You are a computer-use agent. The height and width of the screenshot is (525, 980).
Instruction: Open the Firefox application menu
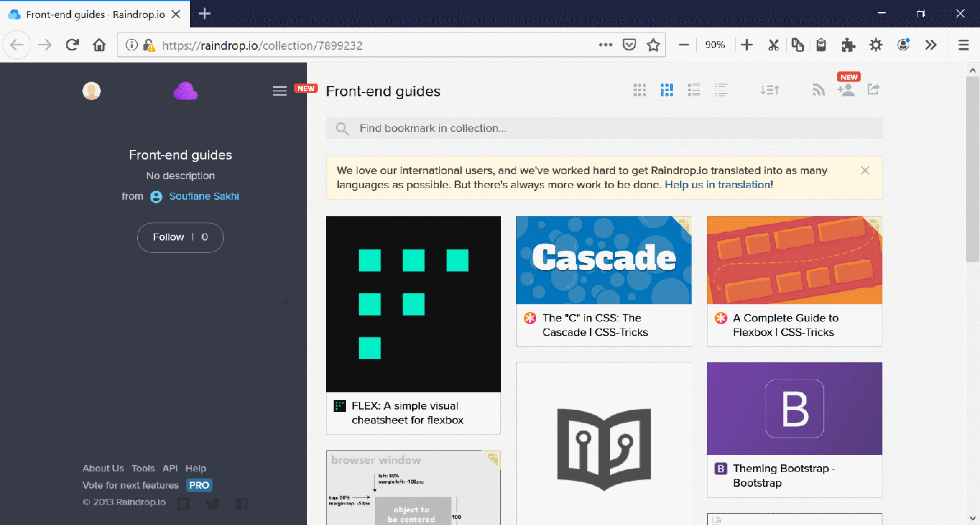tap(963, 45)
